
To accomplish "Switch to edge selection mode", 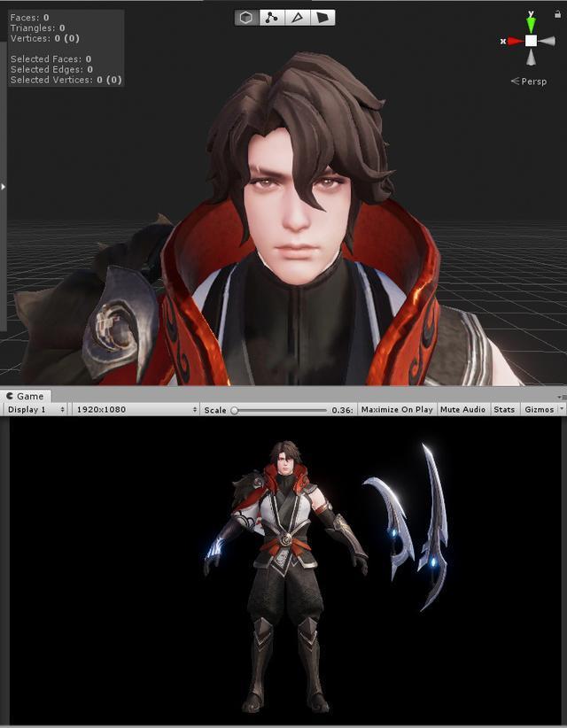I will pyautogui.click(x=297, y=17).
